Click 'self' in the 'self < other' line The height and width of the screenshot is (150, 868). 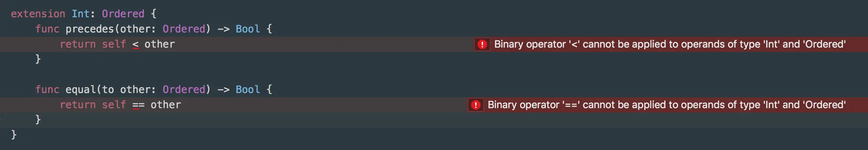114,44
